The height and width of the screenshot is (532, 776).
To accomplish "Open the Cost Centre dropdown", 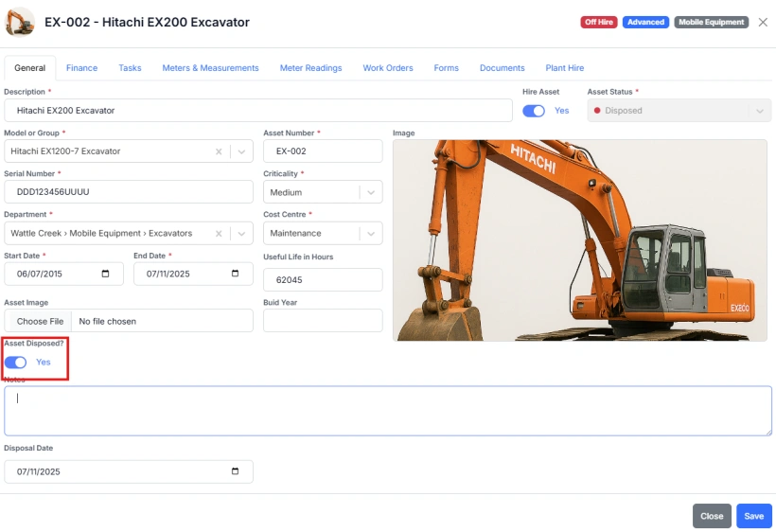I will pos(370,233).
